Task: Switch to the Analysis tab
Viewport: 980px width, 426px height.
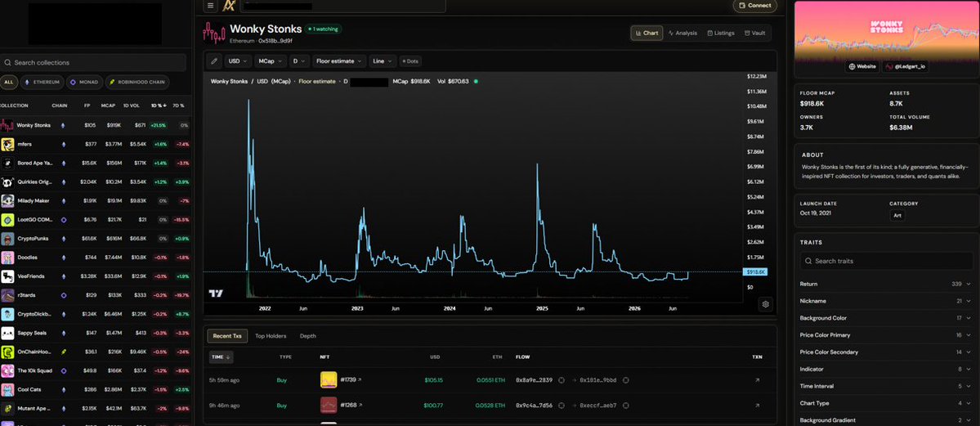Action: click(682, 34)
